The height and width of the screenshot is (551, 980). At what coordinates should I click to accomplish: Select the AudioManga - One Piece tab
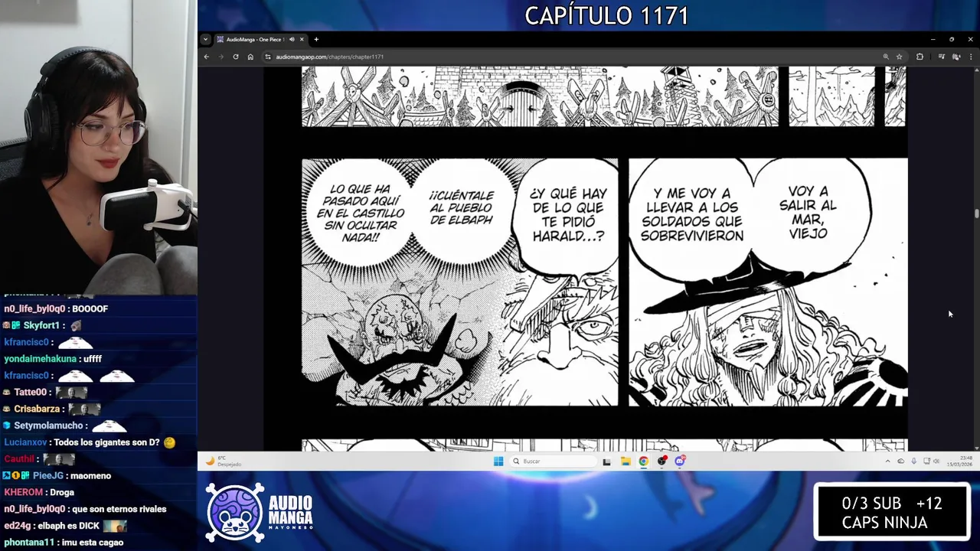coord(260,39)
